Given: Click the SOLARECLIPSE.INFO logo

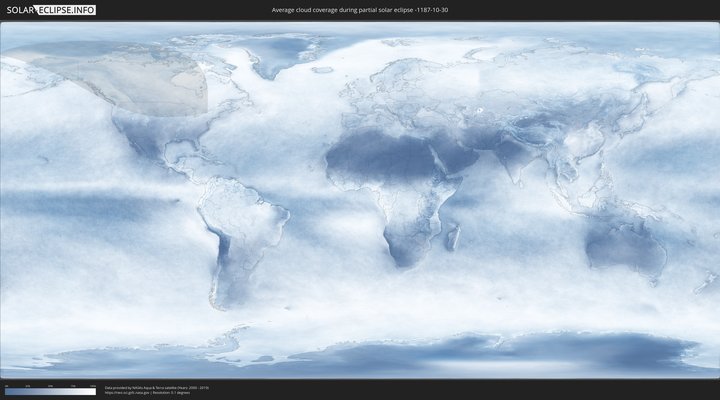Looking at the screenshot, I should pyautogui.click(x=48, y=10).
